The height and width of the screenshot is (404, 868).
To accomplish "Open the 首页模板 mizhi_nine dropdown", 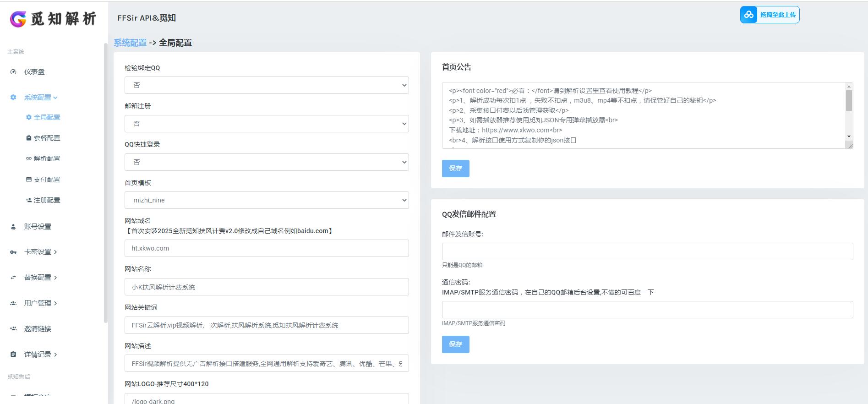I will click(x=267, y=200).
